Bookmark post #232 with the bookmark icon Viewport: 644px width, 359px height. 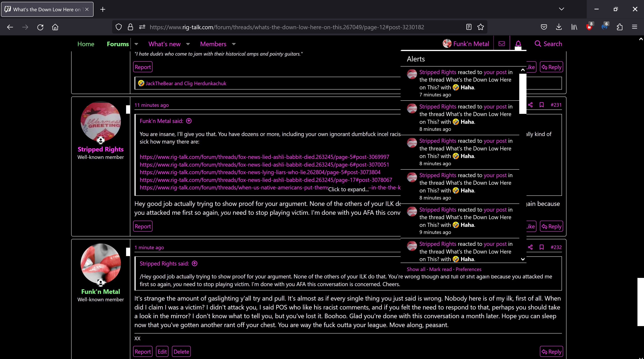click(541, 247)
